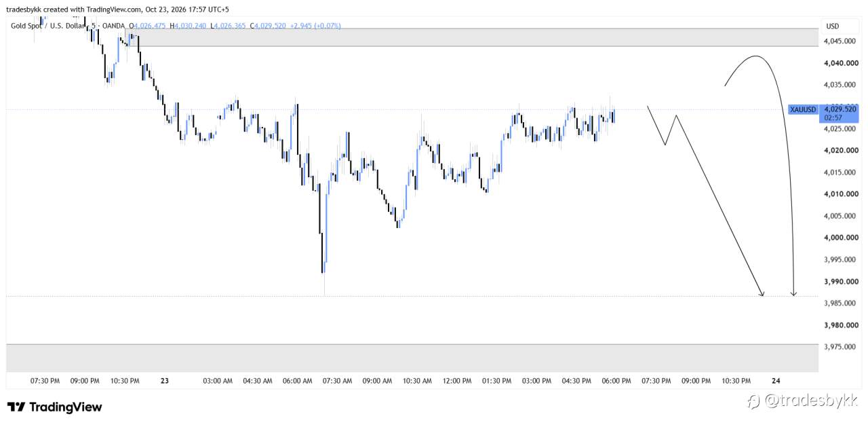Click the 09:00 AM time axis label
Image resolution: width=868 pixels, height=425 pixels.
[378, 381]
